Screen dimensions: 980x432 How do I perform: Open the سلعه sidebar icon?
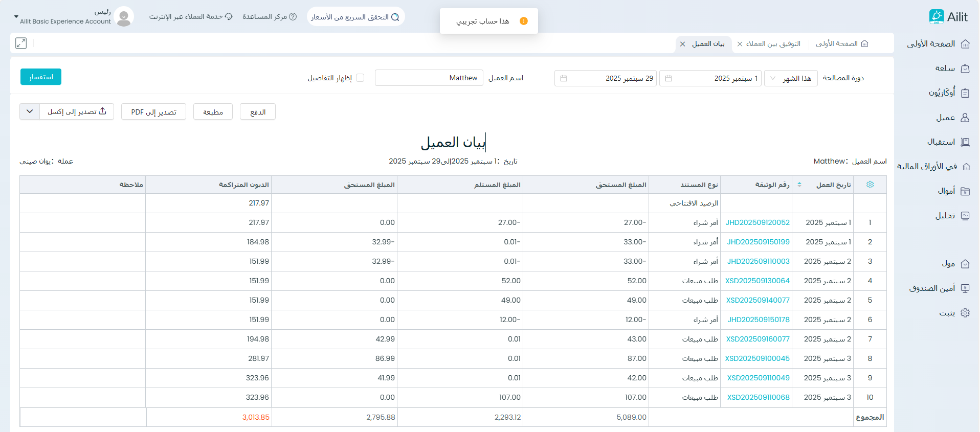coord(965,69)
